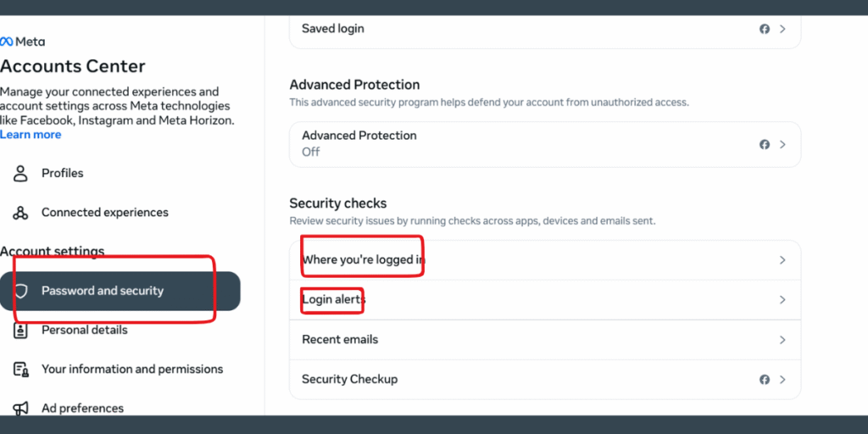This screenshot has height=434, width=868.
Task: Click the Facebook icon beside Saved login
Action: click(x=765, y=29)
